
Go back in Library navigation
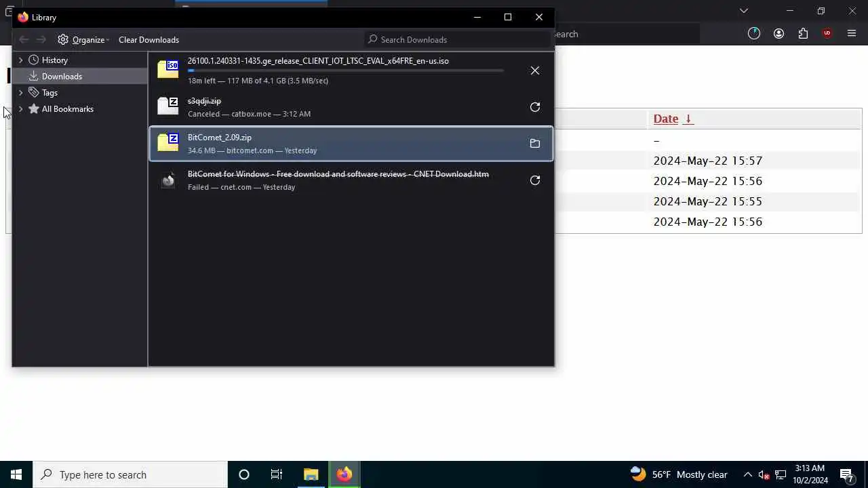(24, 39)
